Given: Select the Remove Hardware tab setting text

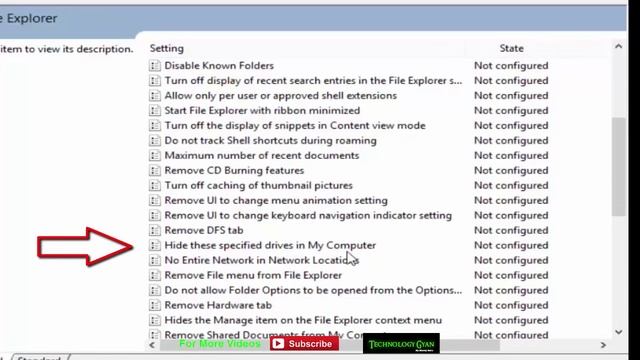Looking at the screenshot, I should (218, 305).
